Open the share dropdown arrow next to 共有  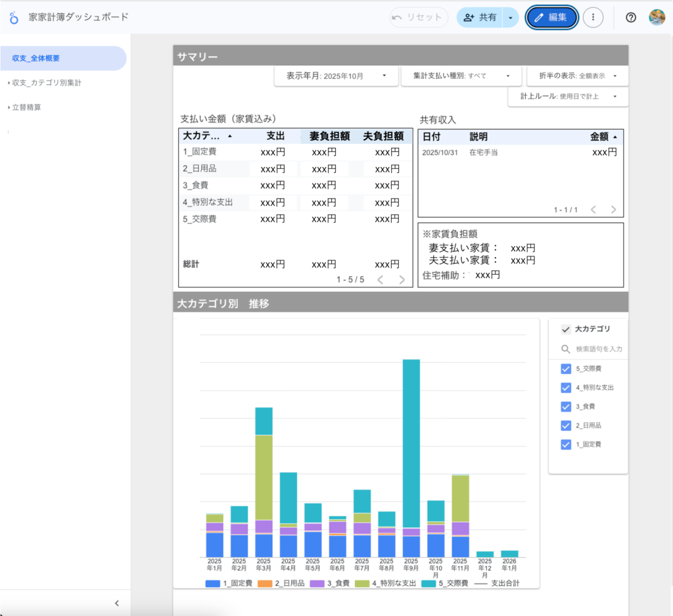(x=511, y=18)
